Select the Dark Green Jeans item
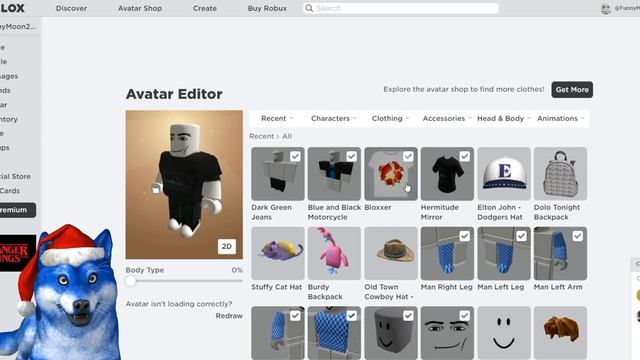Viewport: 640px width, 360px height. (x=278, y=174)
